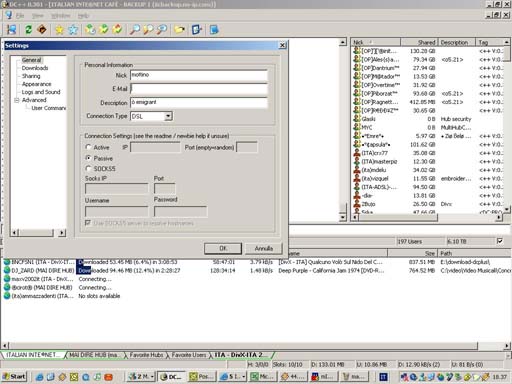The width and height of the screenshot is (512, 384).
Task: Click the Search magnifier toolbar icon
Action: coord(135,30)
